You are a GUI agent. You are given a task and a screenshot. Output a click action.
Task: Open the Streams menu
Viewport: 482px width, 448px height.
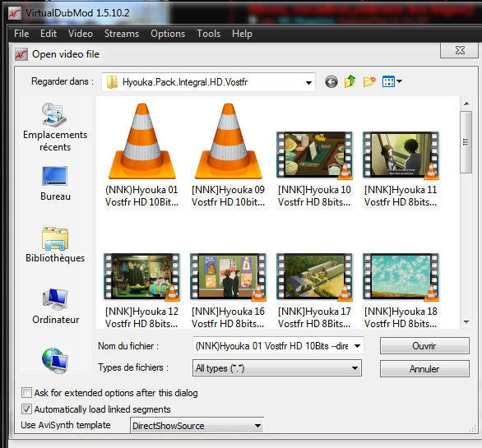pyautogui.click(x=122, y=34)
